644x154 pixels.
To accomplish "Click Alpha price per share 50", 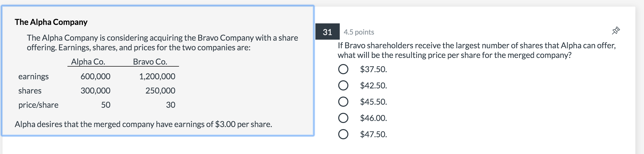I will coord(106,105).
